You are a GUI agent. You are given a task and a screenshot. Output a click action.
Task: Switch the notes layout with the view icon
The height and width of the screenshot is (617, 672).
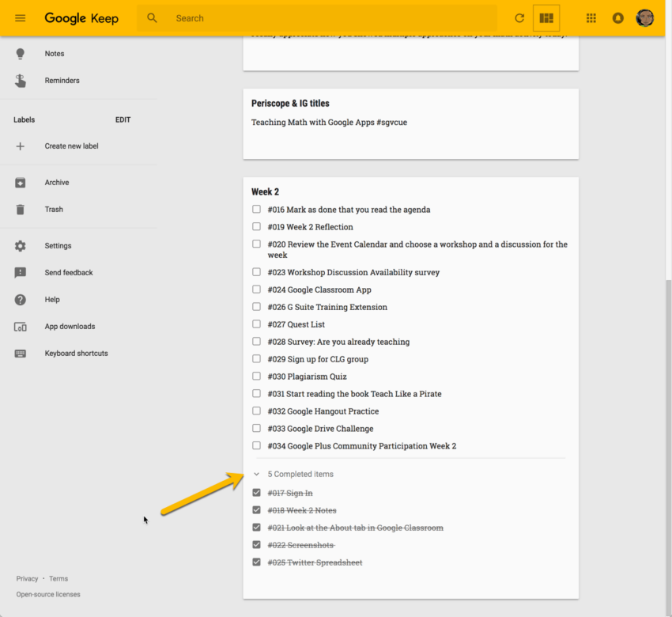point(546,18)
